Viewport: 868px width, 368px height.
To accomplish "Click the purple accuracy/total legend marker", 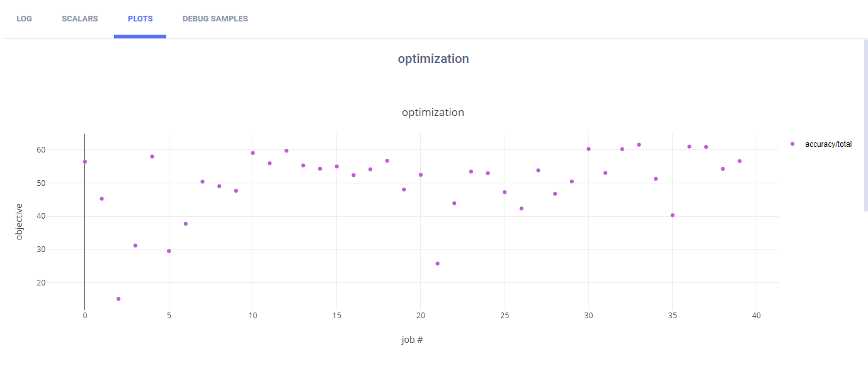I will [x=792, y=144].
